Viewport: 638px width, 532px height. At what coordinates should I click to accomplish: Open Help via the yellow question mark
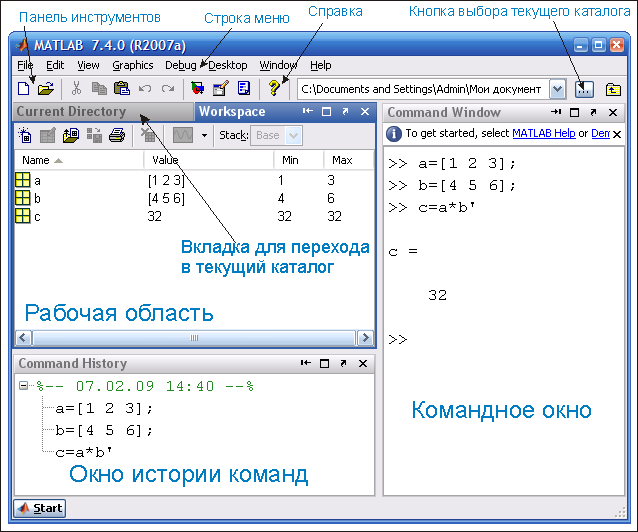click(274, 88)
